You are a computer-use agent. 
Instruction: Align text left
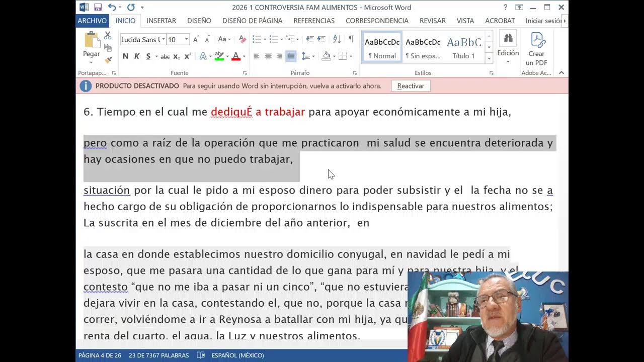pyautogui.click(x=257, y=56)
